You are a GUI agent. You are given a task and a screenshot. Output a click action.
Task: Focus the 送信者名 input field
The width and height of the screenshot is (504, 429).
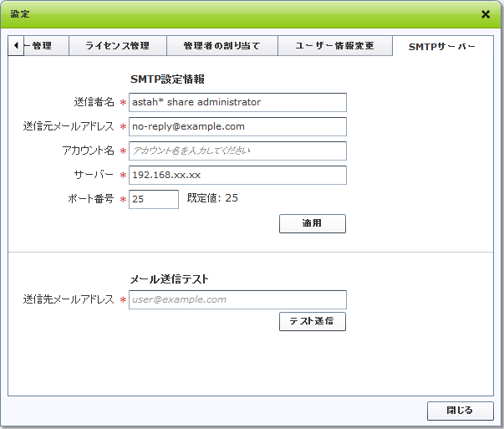click(x=237, y=102)
